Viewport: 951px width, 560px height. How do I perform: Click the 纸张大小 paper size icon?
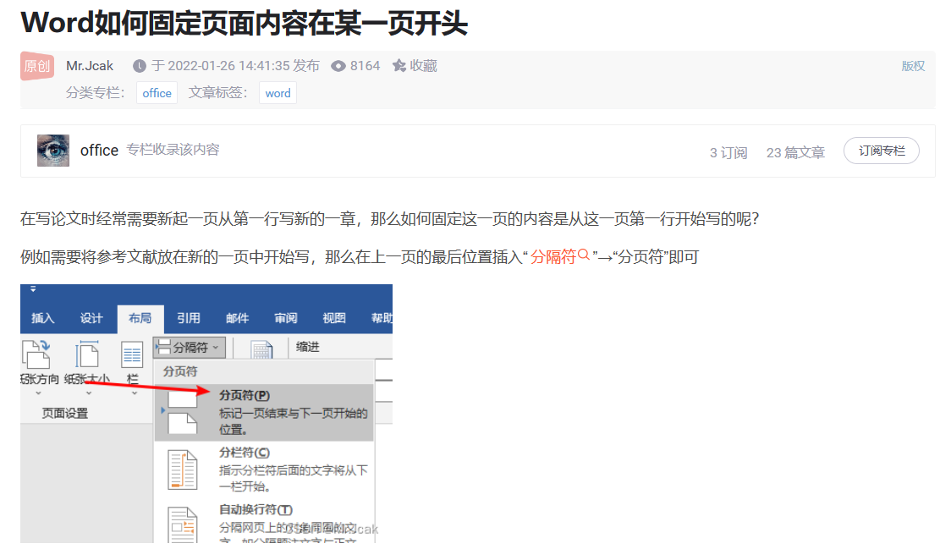tap(87, 354)
